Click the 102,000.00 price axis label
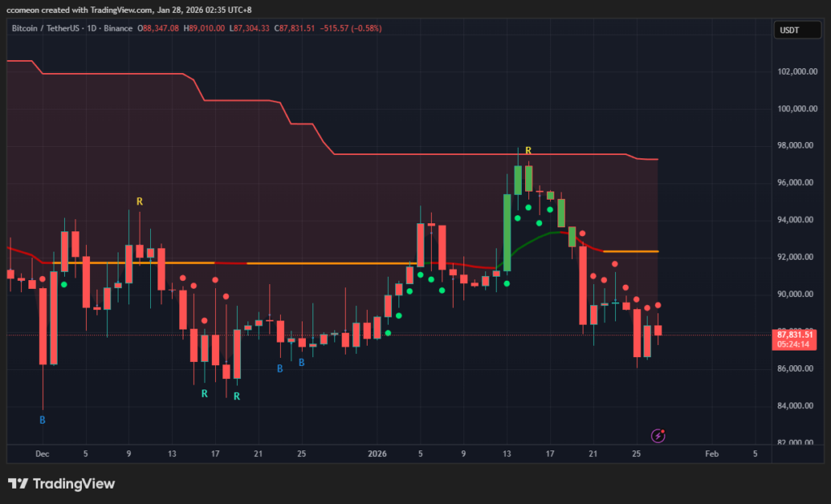The image size is (831, 504). pos(795,71)
